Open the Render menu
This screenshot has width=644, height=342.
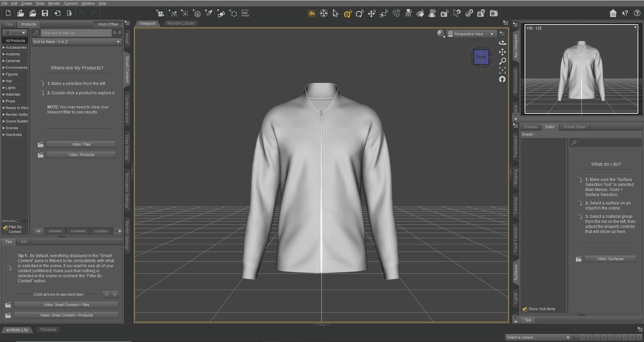coord(54,3)
